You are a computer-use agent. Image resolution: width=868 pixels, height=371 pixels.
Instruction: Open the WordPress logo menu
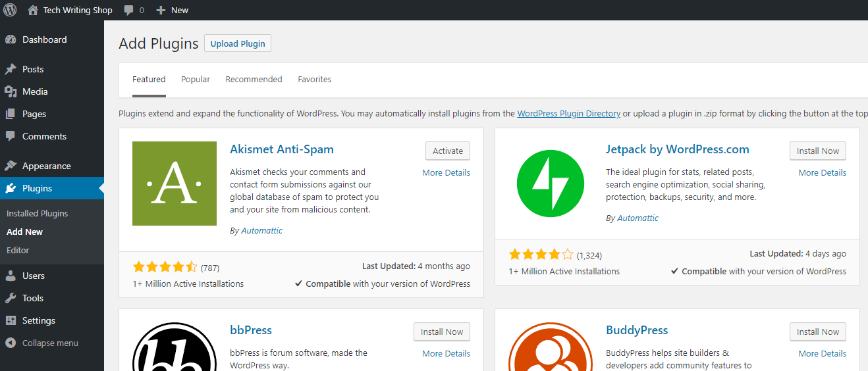click(10, 10)
